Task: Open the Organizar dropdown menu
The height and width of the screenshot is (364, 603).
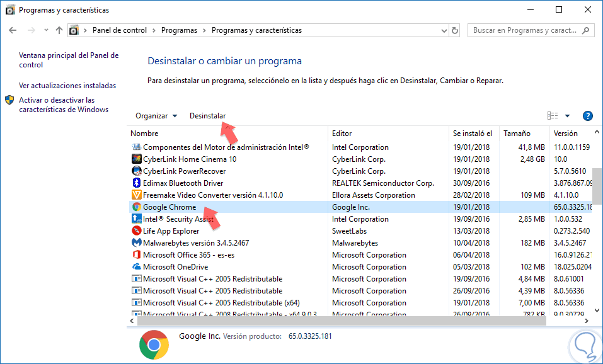Action: point(156,116)
